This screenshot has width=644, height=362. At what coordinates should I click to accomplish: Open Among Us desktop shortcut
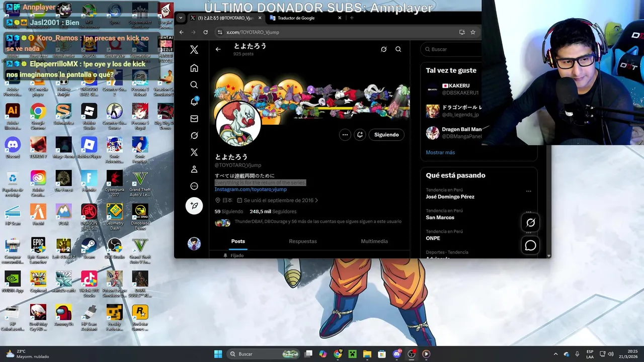[64, 316]
